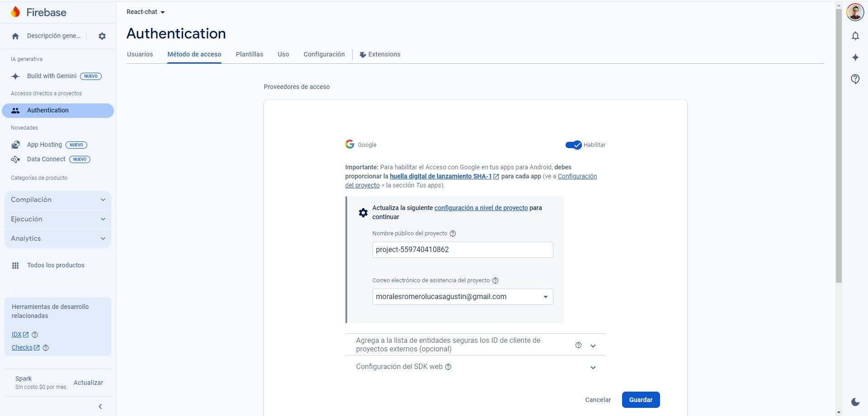Expand the external project client IDs section
868x416 pixels.
click(x=593, y=346)
